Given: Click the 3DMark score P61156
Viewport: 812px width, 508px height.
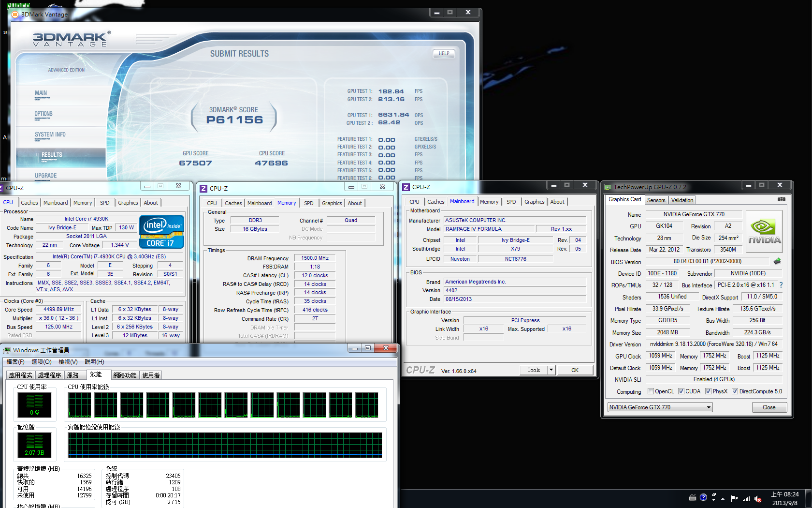Looking at the screenshot, I should 234,120.
